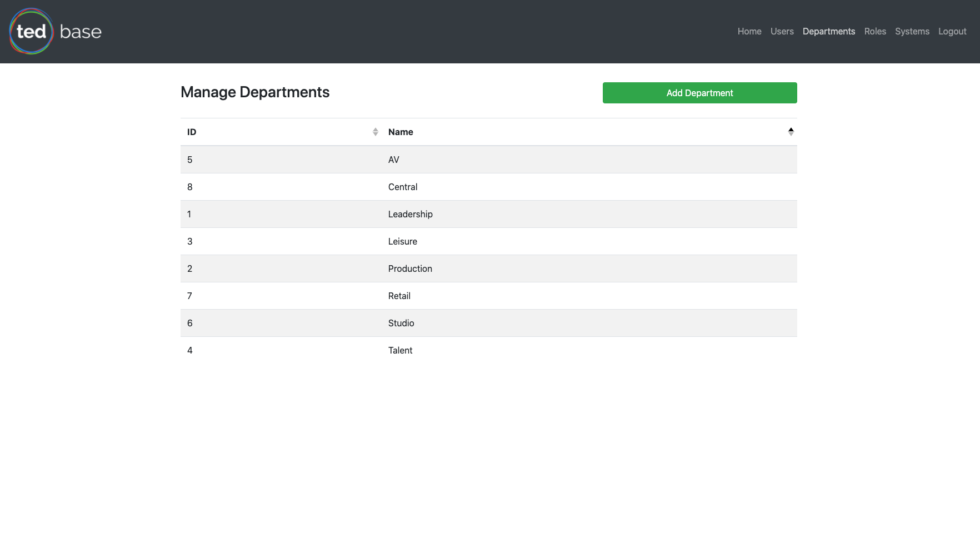Click the Add Department button
This screenshot has width=980, height=547.
pyautogui.click(x=699, y=93)
